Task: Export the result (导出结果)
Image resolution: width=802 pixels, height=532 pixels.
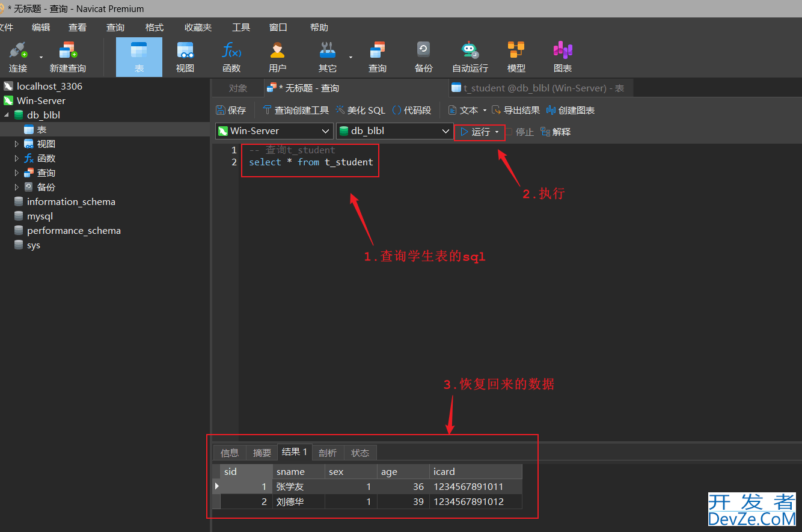Action: click(x=516, y=110)
